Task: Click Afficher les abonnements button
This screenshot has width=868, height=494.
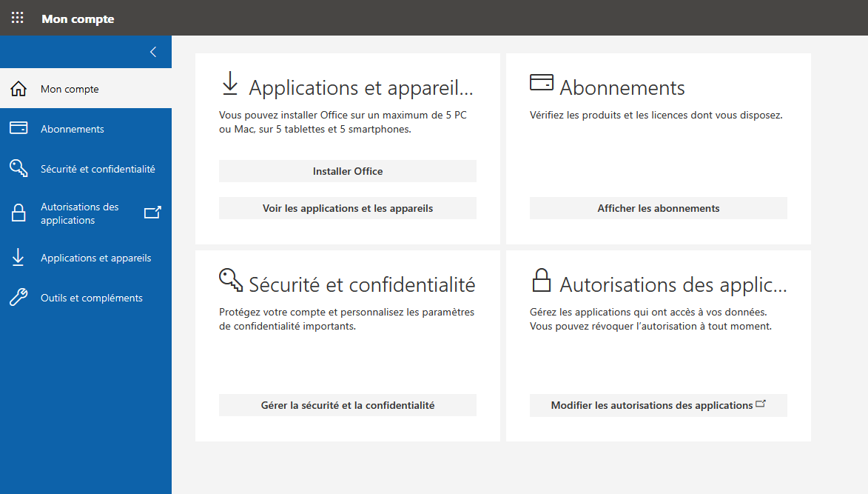Action: coord(659,208)
